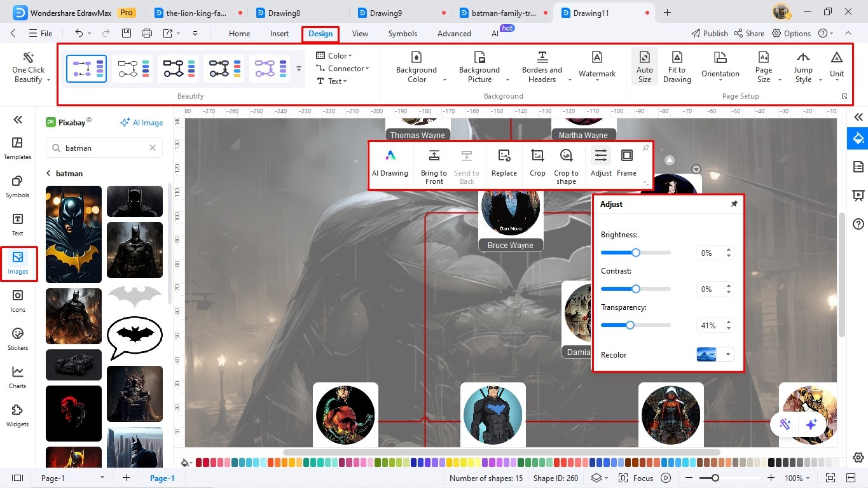Image resolution: width=868 pixels, height=488 pixels.
Task: Pin the floating image toolbar
Action: click(645, 148)
